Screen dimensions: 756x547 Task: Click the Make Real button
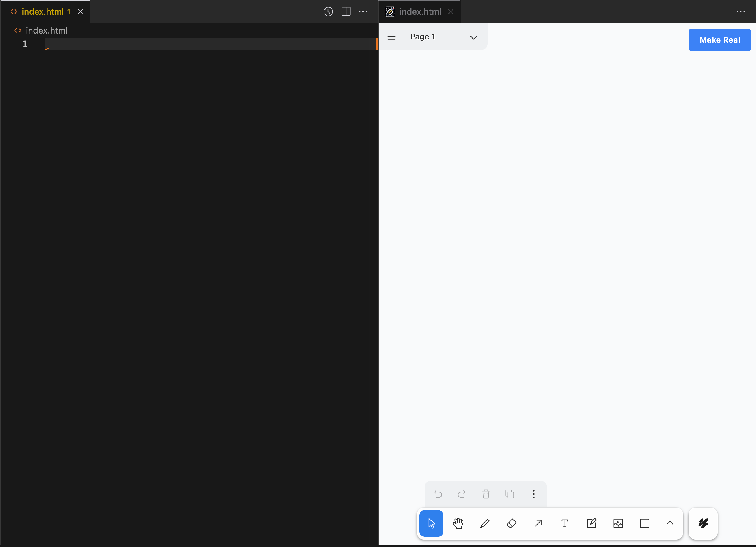(719, 40)
